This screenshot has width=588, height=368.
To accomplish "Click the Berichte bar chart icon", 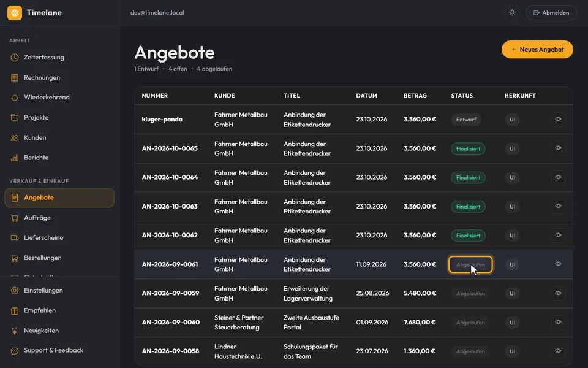I will (15, 158).
